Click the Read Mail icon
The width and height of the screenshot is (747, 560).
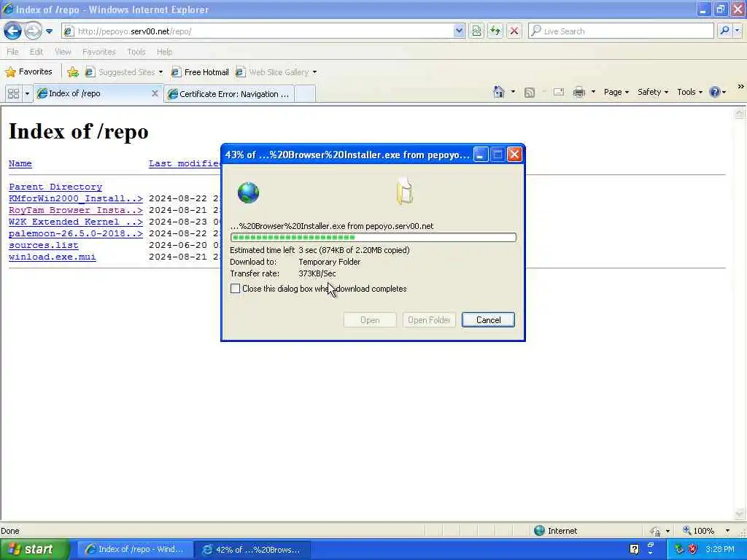pyautogui.click(x=559, y=92)
